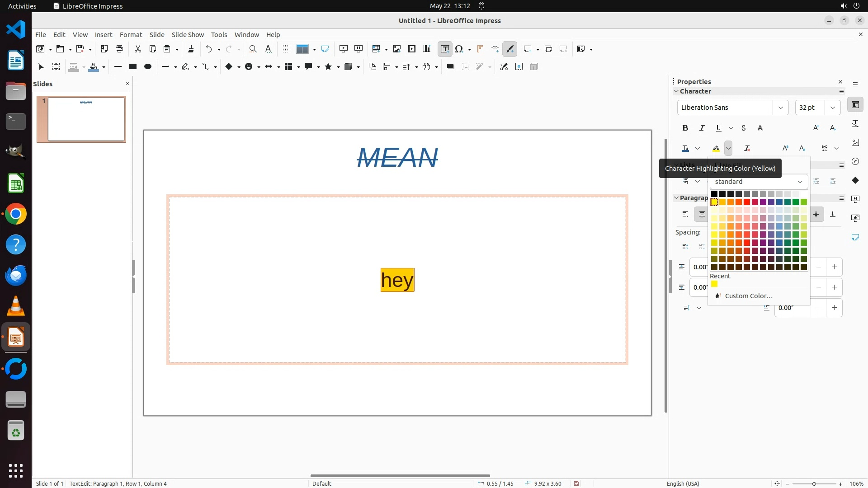Image resolution: width=868 pixels, height=488 pixels.
Task: Insert a special character with omega icon
Action: [459, 49]
